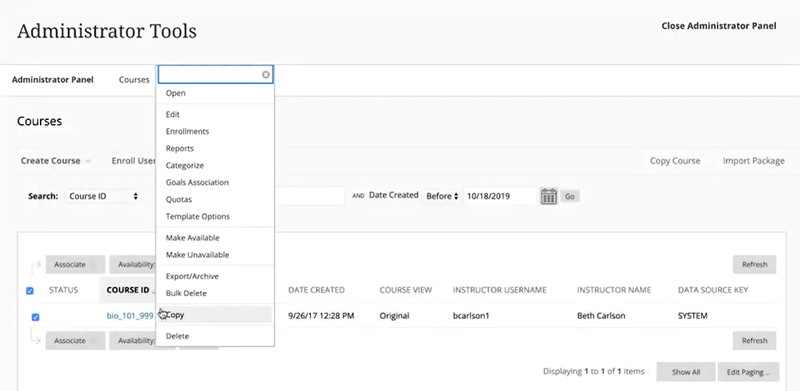
Task: Click the Go search button
Action: tap(570, 196)
